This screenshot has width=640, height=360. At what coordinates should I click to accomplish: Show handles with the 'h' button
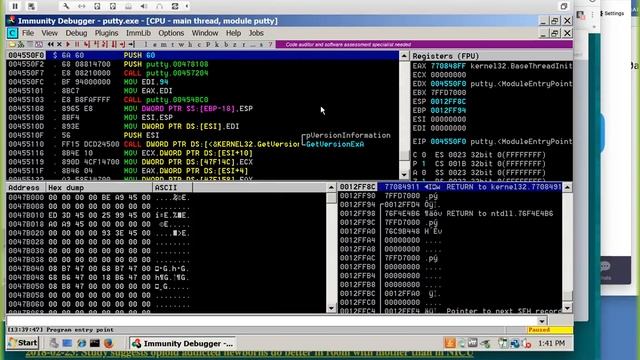click(190, 44)
